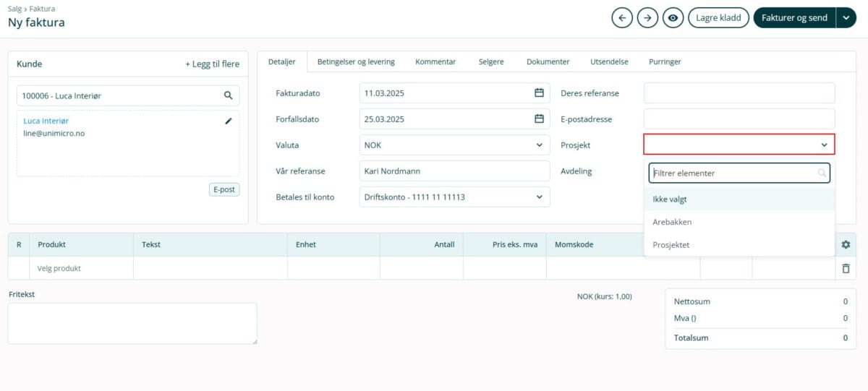The width and height of the screenshot is (868, 391).
Task: Expand the Fakturer og send arrow menu
Action: coord(846,18)
